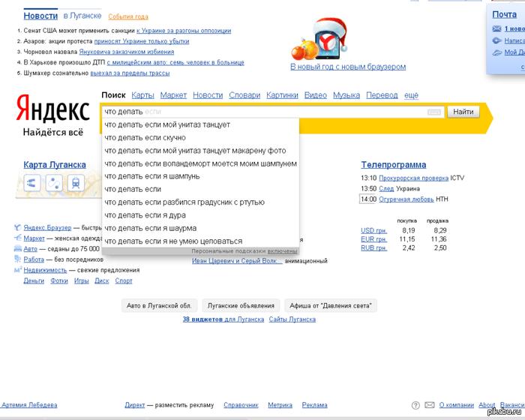
Task: Open the transport train icon on map
Action: pyautogui.click(x=76, y=183)
